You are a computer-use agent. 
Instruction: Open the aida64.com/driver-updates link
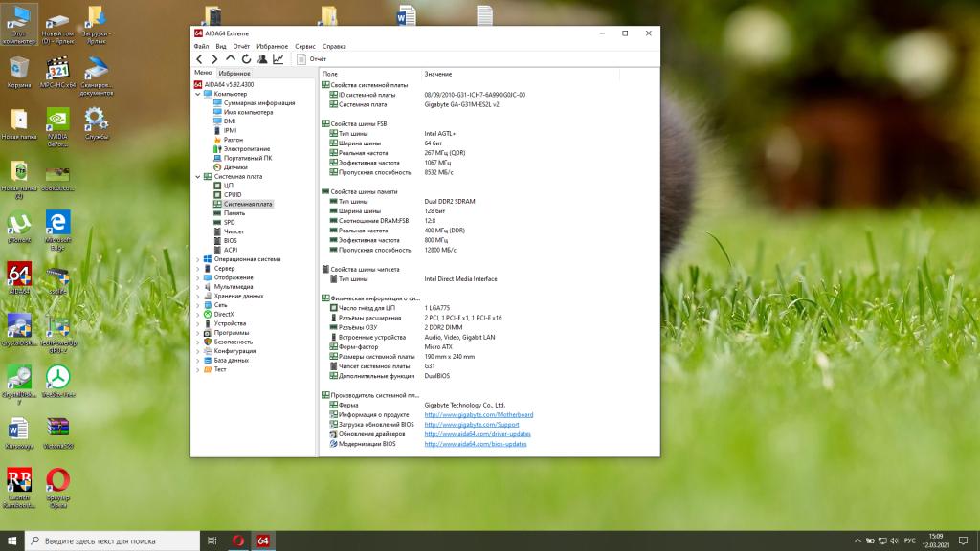pyautogui.click(x=478, y=434)
